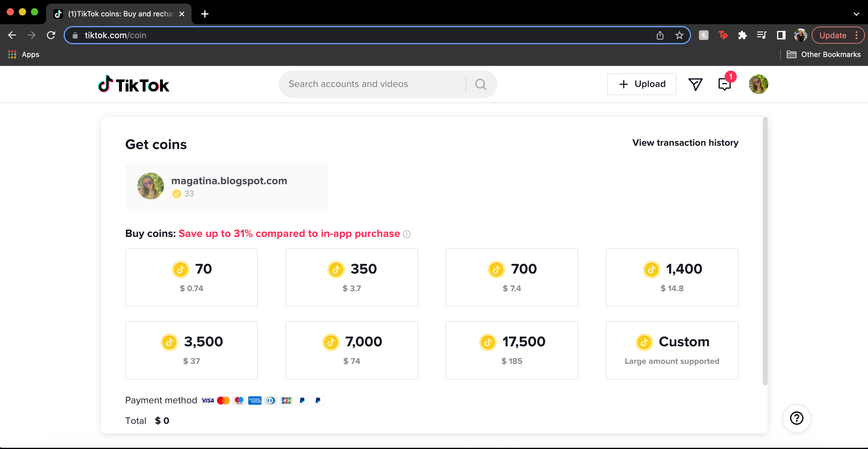Click the magatina.blogspot.com username
Viewport: 868px width, 449px height.
click(x=229, y=181)
